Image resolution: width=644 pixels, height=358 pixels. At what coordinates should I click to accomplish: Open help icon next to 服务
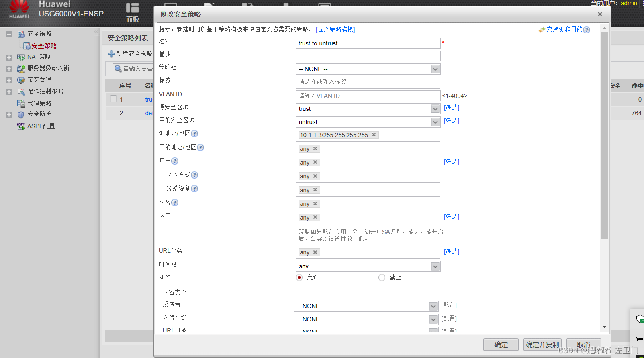pos(175,203)
